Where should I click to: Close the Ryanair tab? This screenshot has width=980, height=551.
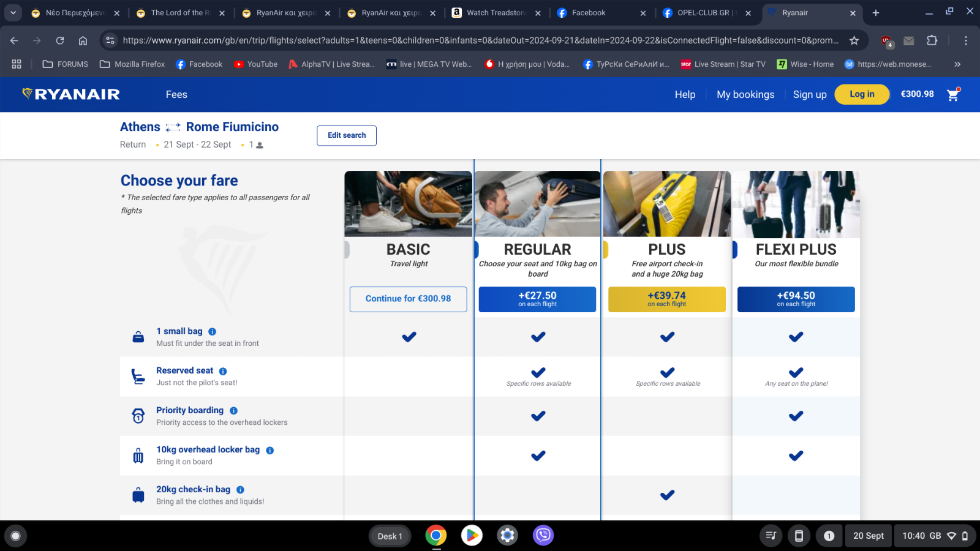click(x=853, y=13)
